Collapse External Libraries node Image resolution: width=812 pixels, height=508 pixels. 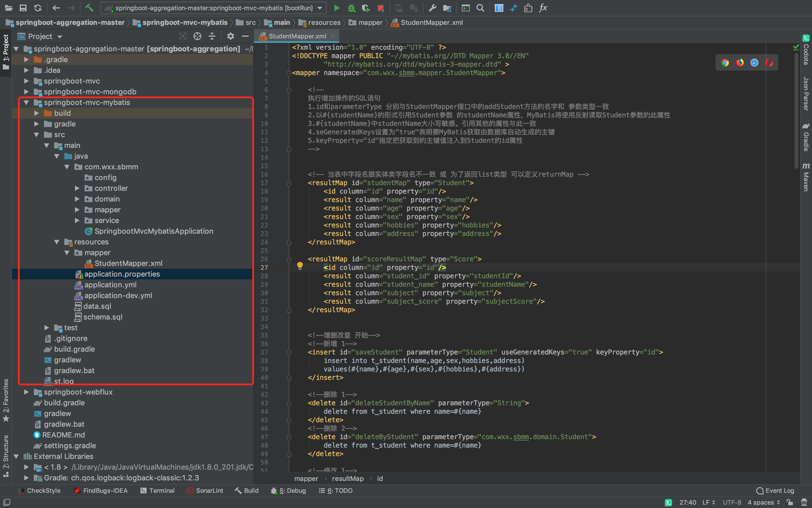tap(16, 456)
